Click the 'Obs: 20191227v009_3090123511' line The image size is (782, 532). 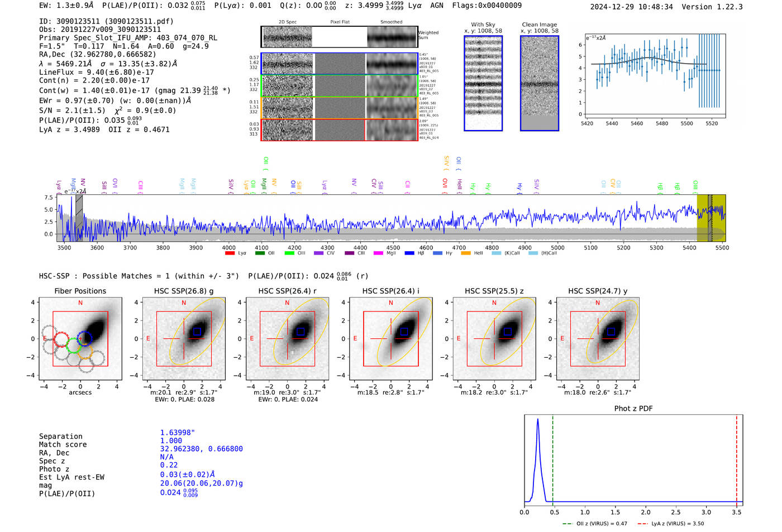click(x=100, y=29)
